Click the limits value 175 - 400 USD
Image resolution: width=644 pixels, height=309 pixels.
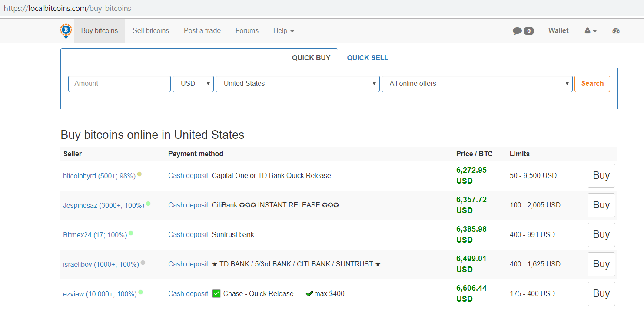532,294
